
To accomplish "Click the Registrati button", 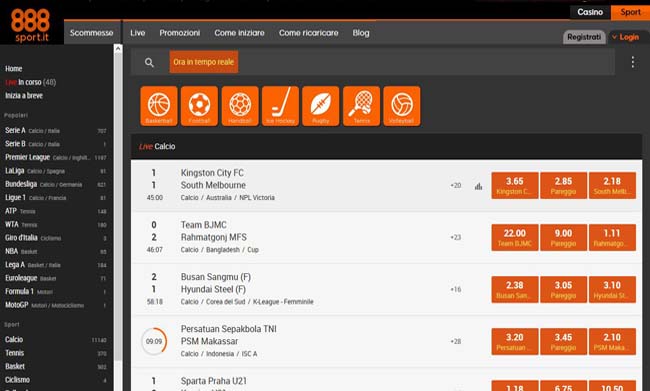I will click(584, 37).
